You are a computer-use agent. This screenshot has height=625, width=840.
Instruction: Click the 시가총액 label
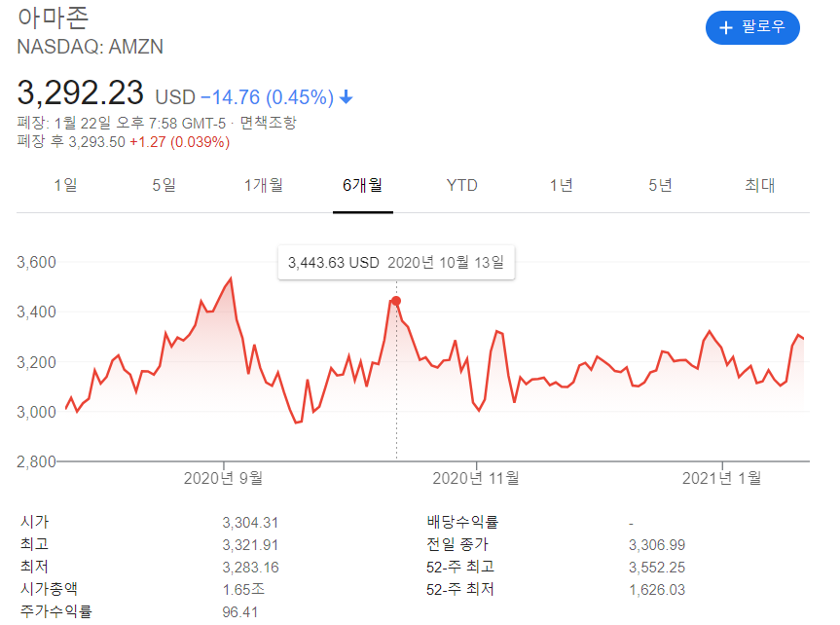click(x=49, y=589)
